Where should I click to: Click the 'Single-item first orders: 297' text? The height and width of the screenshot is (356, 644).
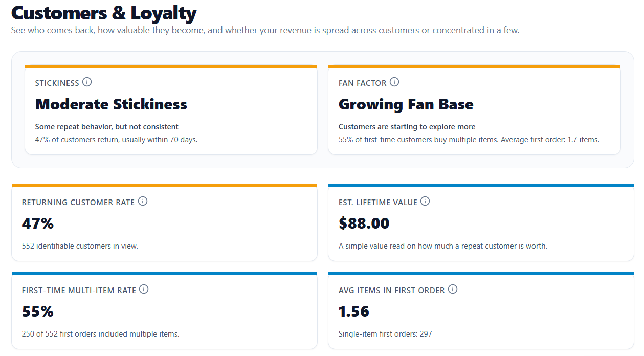[x=385, y=333]
